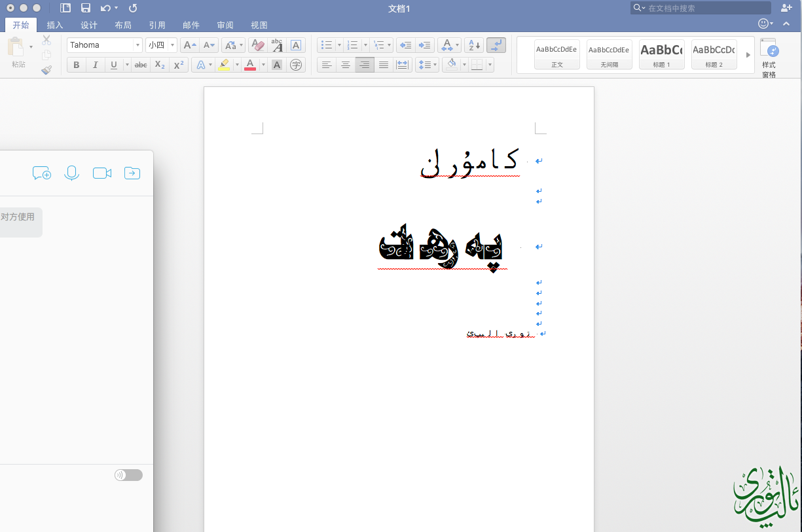
Task: Toggle the switch in the chat panel
Action: (128, 475)
